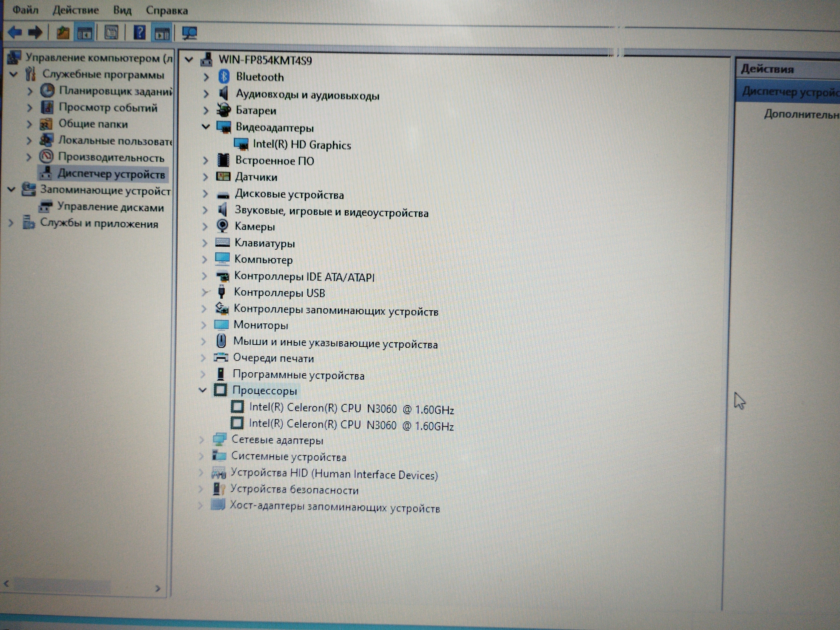This screenshot has height=630, width=840.
Task: Click the Forward arrow toolbar icon
Action: tap(35, 32)
